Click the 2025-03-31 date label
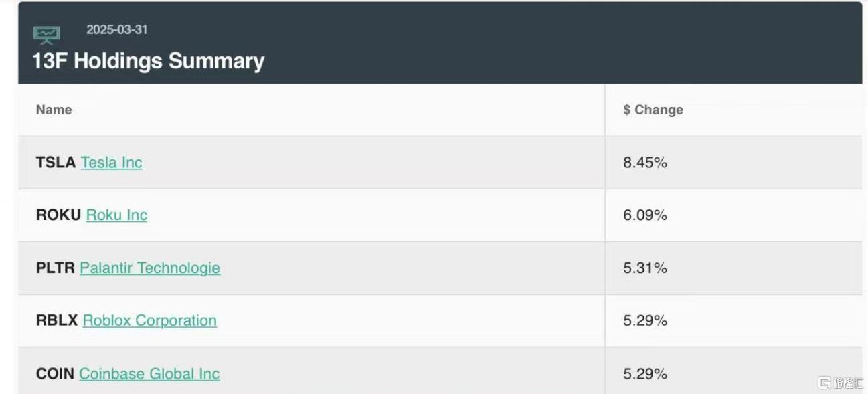Viewport: 868px width, 394px height. pyautogui.click(x=117, y=30)
